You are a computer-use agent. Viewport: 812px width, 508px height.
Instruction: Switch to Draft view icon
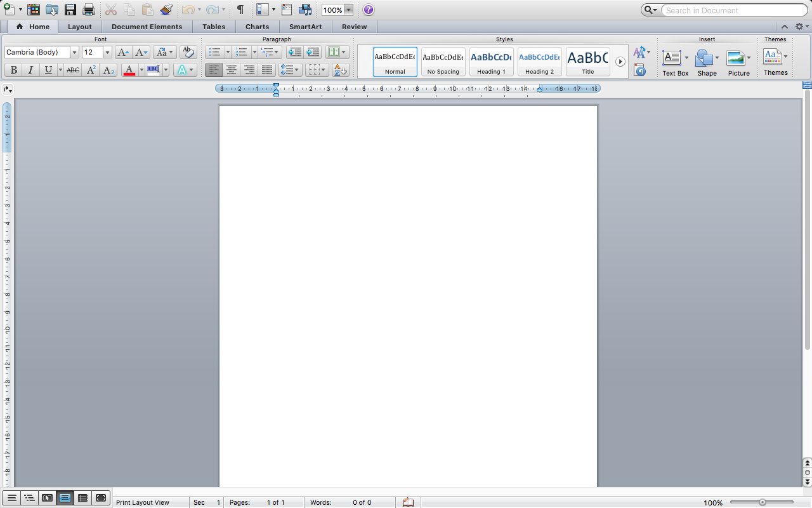pyautogui.click(x=12, y=498)
